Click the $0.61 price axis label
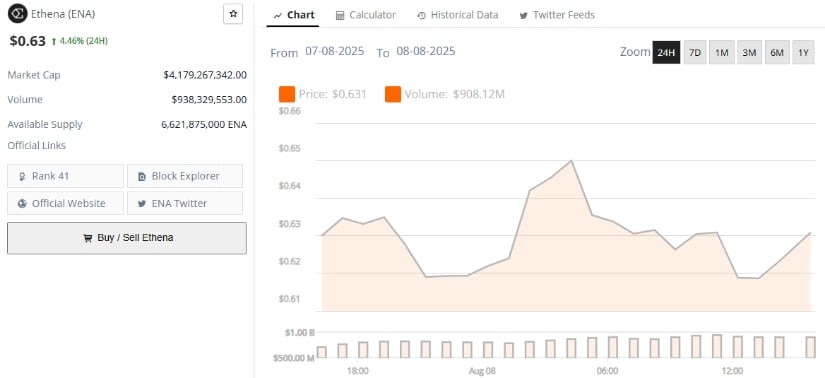This screenshot has height=378, width=825. (289, 299)
